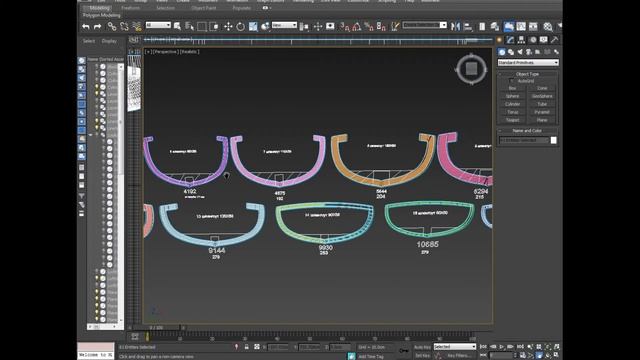This screenshot has width=640, height=360.
Task: Activate the Select and Move tool
Action: coord(228,27)
